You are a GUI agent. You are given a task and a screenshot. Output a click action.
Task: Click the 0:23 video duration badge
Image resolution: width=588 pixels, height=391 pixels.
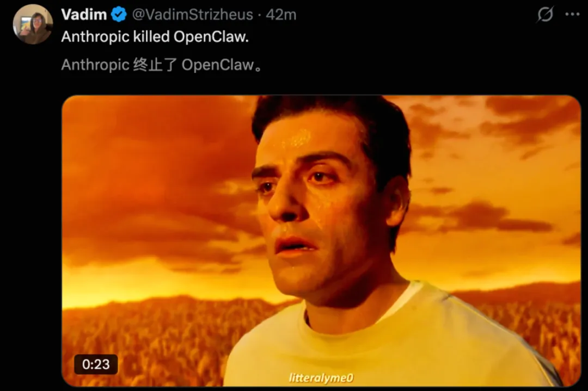[x=96, y=364]
